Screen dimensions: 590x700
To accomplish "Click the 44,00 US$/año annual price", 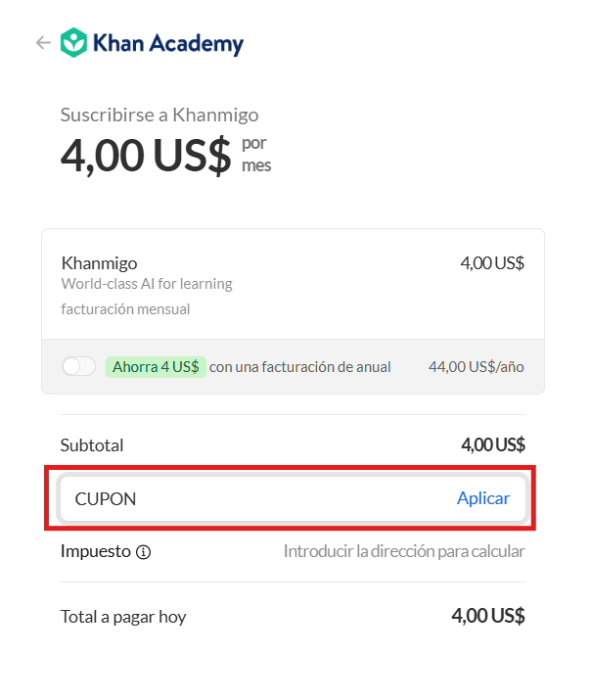I will (x=477, y=367).
